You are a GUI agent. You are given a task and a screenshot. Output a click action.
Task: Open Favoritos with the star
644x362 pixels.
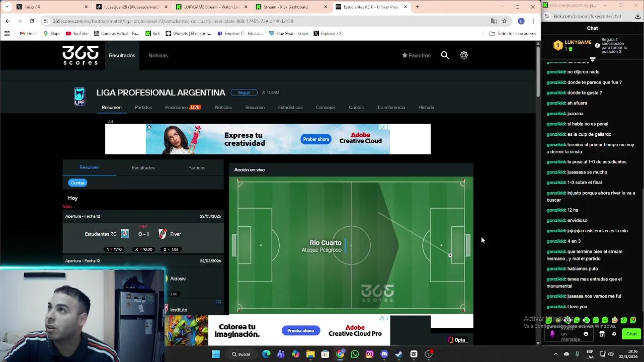coord(416,55)
